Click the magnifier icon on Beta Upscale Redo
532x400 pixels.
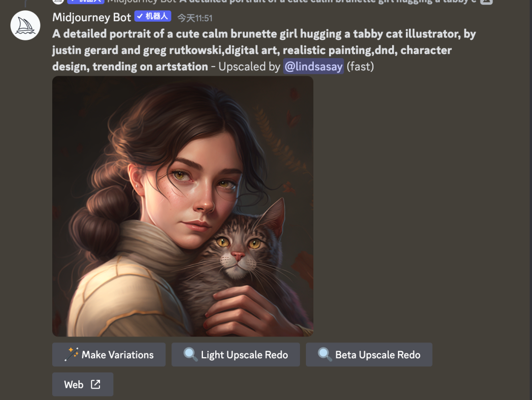coord(325,354)
